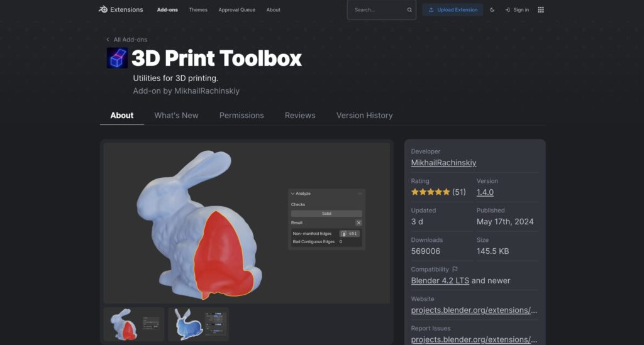The width and height of the screenshot is (644, 345).
Task: Open Blender 4.2 LTS link
Action: tap(440, 281)
